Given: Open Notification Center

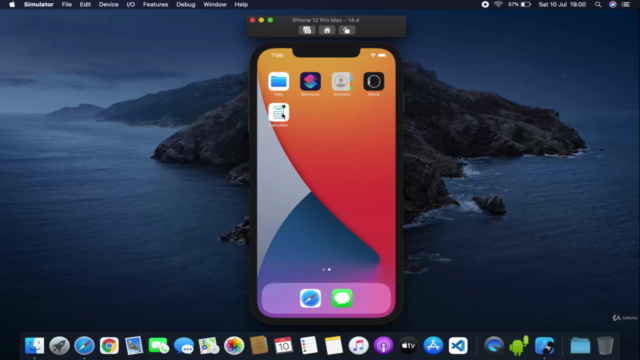Looking at the screenshot, I should [626, 4].
